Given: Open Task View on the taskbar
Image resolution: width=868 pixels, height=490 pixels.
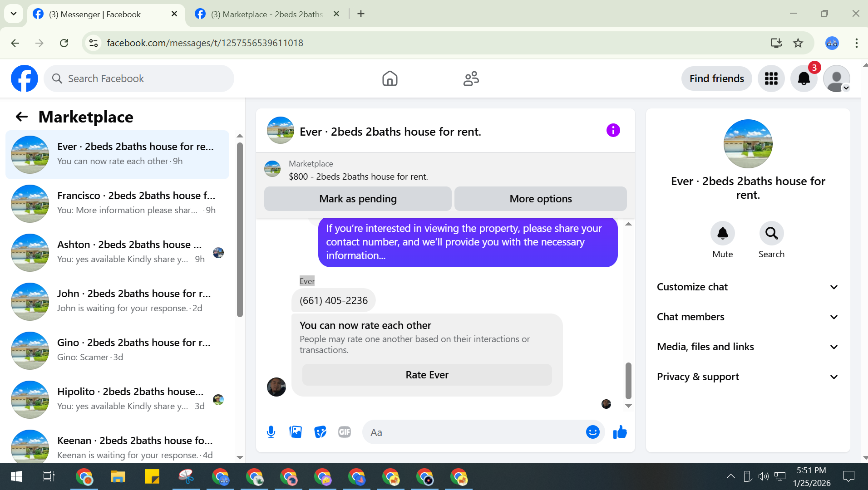Looking at the screenshot, I should [49, 476].
